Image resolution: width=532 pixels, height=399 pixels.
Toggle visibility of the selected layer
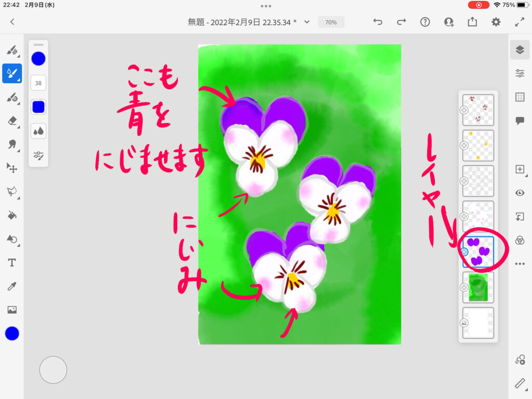[520, 193]
